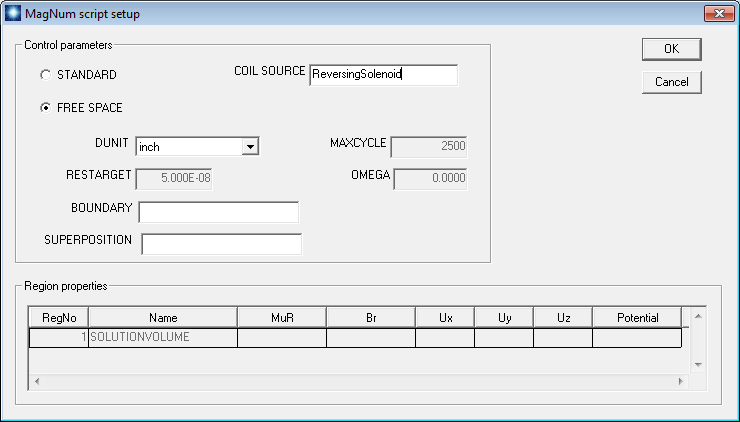Select the SOLUTIONVOLUME name cell
The image size is (740, 422).
click(163, 337)
